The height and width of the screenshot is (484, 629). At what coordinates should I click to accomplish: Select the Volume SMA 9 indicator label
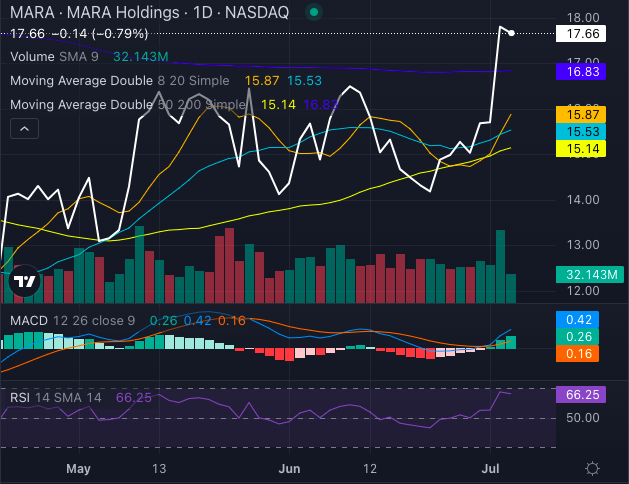(54, 57)
